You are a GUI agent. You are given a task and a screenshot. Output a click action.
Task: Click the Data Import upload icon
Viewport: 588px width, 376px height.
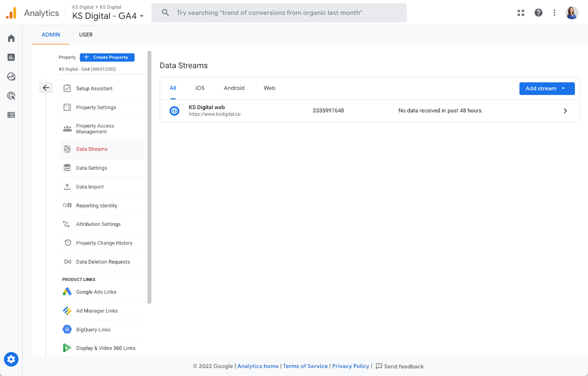pyautogui.click(x=67, y=187)
